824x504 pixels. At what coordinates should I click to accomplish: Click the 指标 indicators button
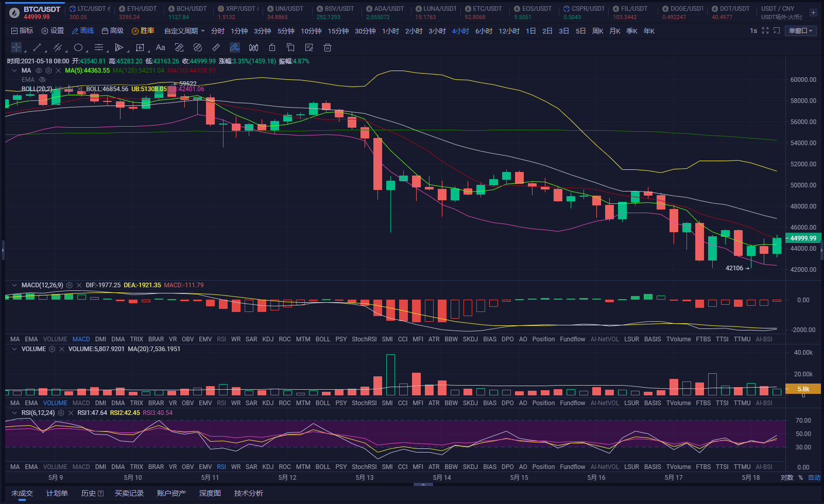[x=22, y=31]
